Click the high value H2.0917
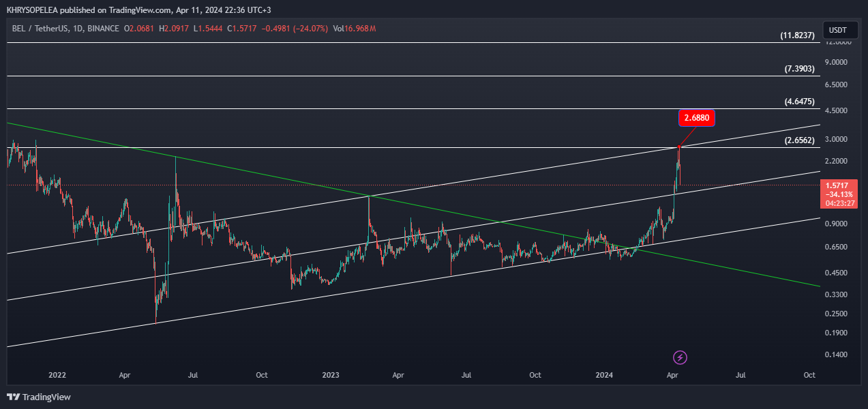 click(x=175, y=29)
